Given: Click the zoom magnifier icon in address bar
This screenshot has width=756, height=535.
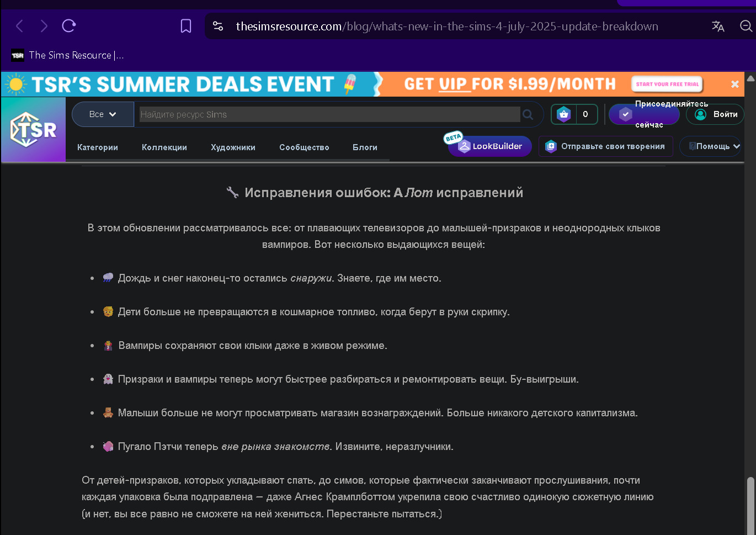Looking at the screenshot, I should (x=746, y=26).
